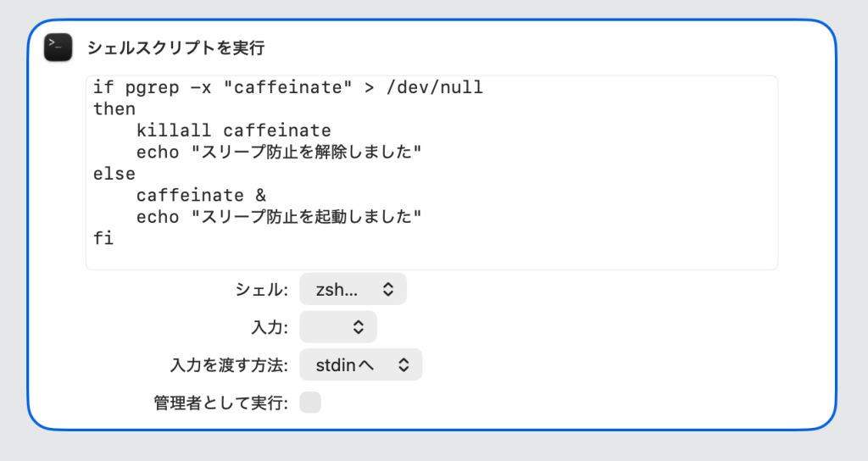This screenshot has height=461, width=868.
Task: Click the echo スリープ防止を起動しました line
Action: 279,217
